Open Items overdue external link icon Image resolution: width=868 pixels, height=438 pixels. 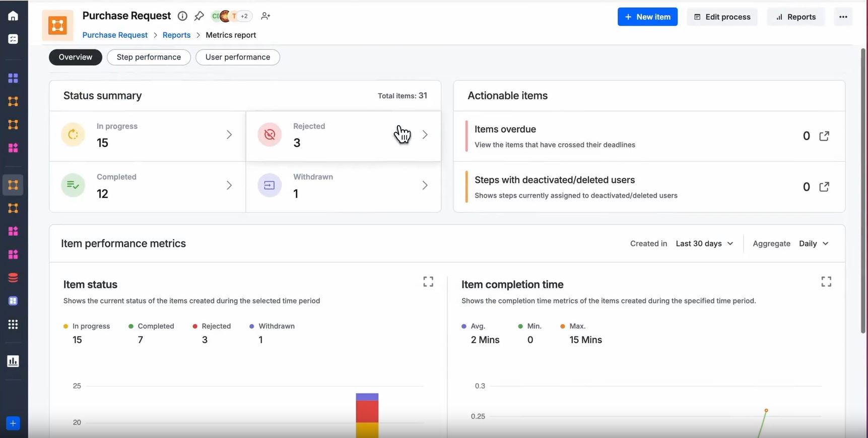824,136
